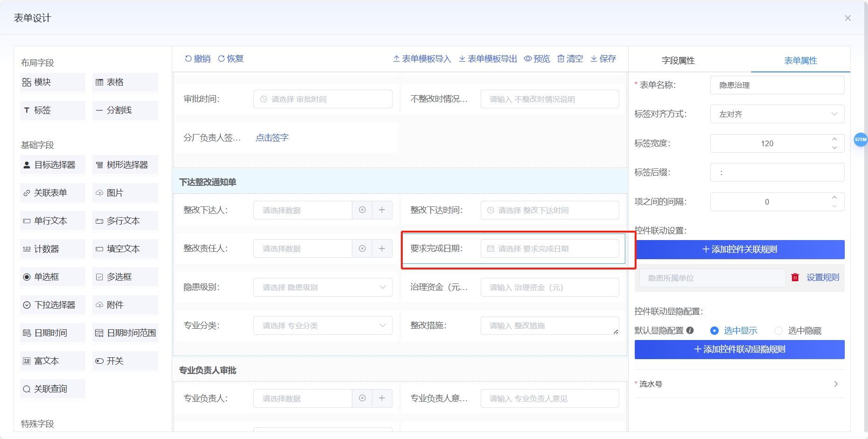Click 表单模板导出
The image size is (868, 439).
tap(488, 59)
